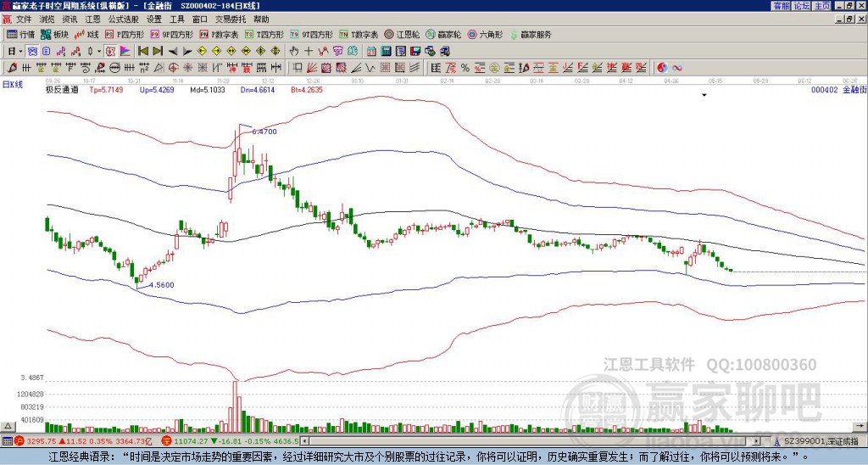Toggle the 权 price-adjustment button
Viewport: 868px width, 465px height.
click(110, 52)
